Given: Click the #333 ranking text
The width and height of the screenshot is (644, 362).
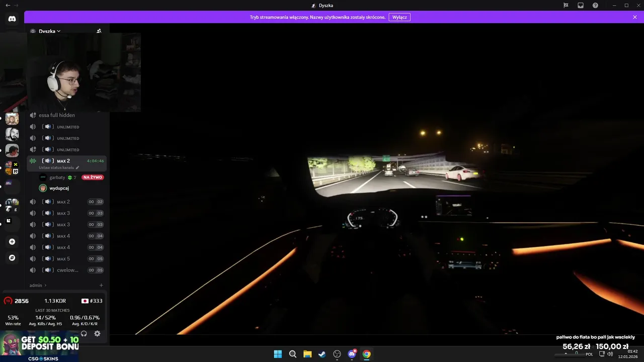Looking at the screenshot, I should coord(96,301).
